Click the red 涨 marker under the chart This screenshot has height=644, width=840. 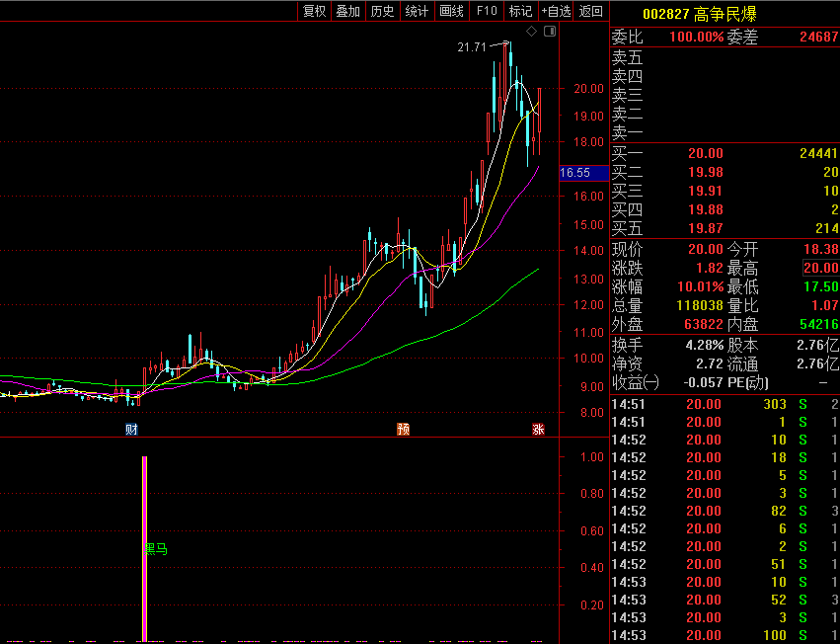coord(538,429)
